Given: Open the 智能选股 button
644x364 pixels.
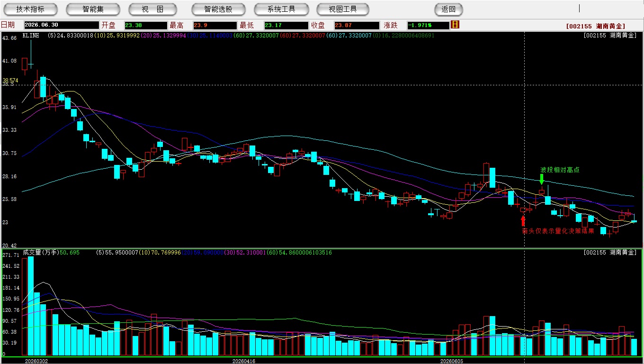Looking at the screenshot, I should point(218,9).
